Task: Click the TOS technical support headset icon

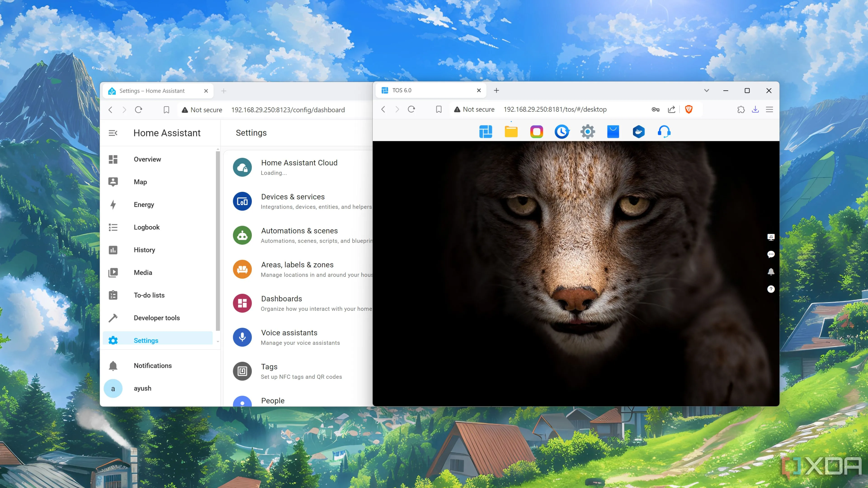Action: click(x=664, y=131)
